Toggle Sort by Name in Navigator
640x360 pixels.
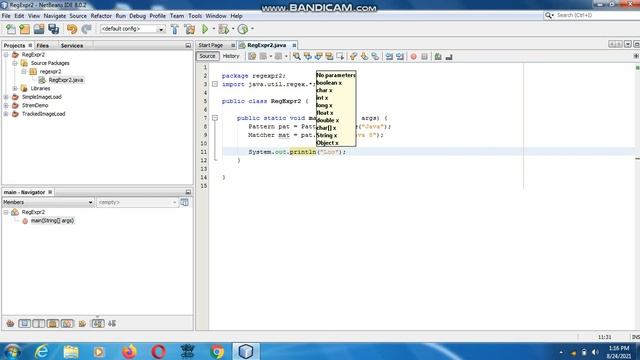[x=98, y=324]
